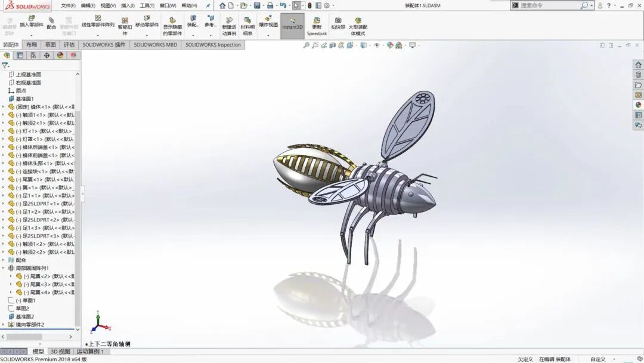Click the tree filter funnel icon
Viewport: 644px width, 363px height.
5,65
